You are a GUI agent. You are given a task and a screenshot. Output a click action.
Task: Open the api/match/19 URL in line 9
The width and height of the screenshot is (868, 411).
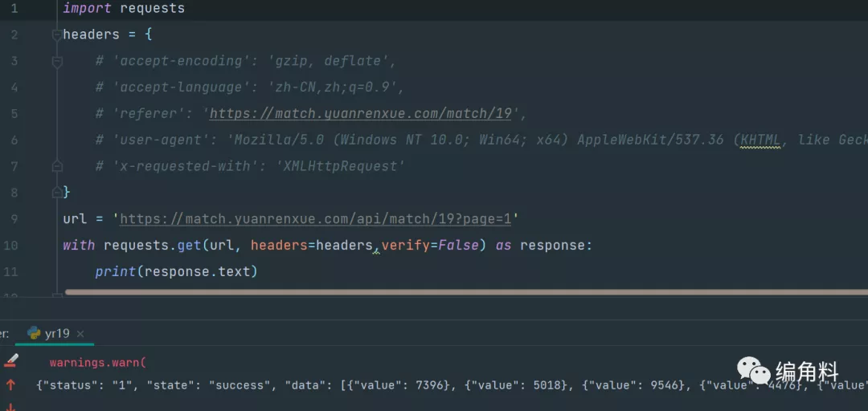click(x=315, y=219)
